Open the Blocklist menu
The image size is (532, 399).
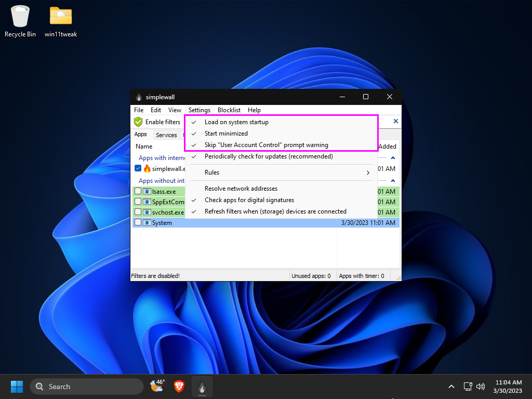pyautogui.click(x=229, y=110)
